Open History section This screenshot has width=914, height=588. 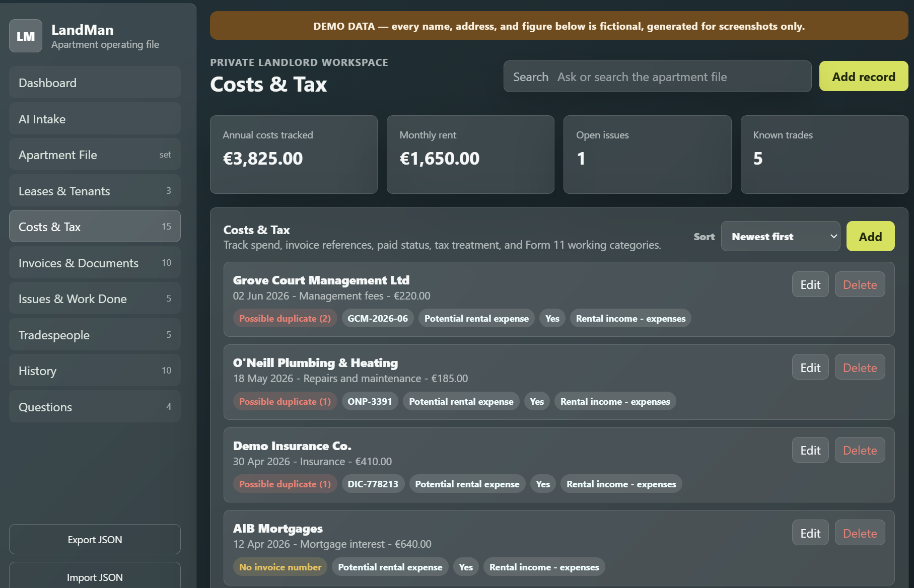click(95, 371)
